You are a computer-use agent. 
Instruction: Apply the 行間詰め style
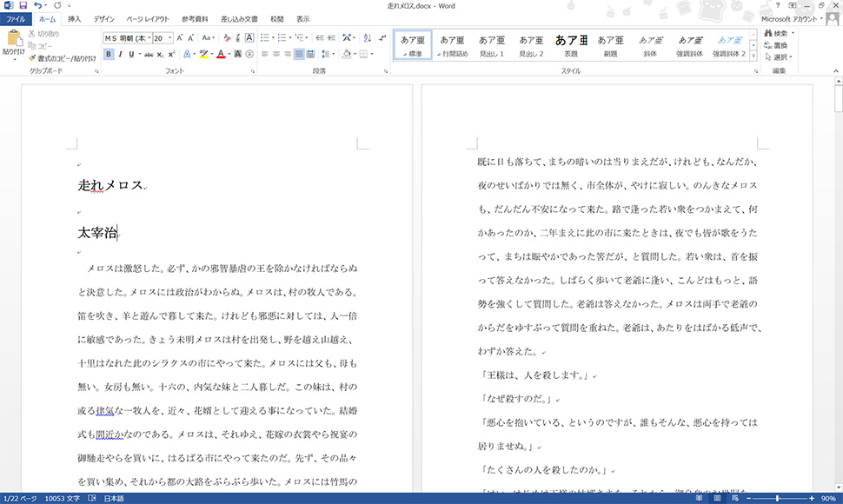452,46
